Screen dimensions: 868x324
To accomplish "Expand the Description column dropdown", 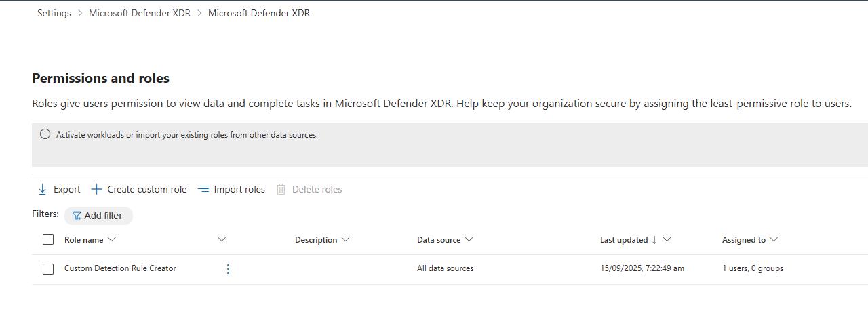I will 345,239.
